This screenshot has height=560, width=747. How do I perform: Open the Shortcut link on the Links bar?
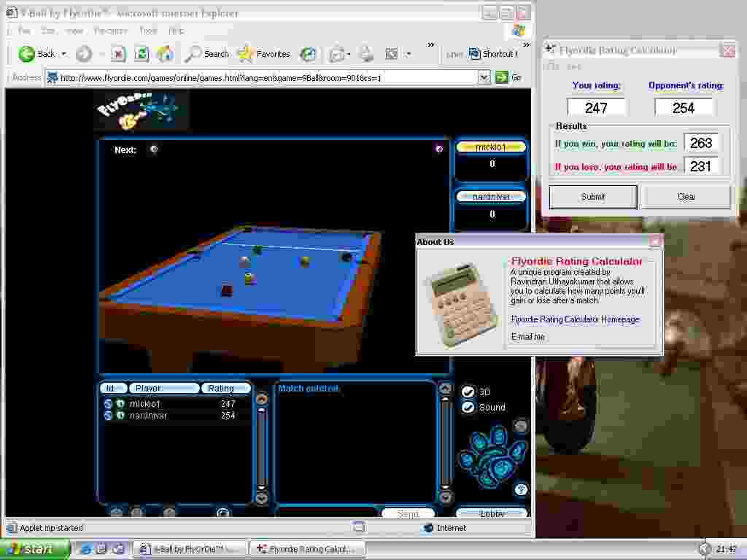pyautogui.click(x=492, y=54)
